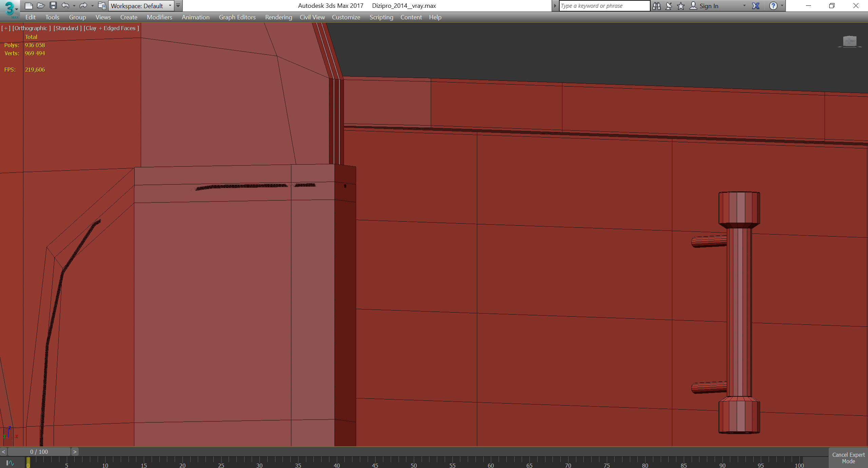Click the Cancel Expert Mode button
The image size is (868, 468).
coord(848,458)
